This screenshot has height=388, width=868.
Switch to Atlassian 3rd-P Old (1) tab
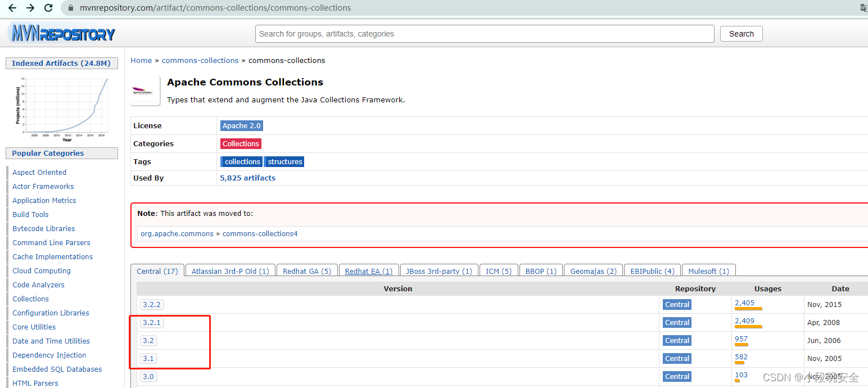[230, 271]
